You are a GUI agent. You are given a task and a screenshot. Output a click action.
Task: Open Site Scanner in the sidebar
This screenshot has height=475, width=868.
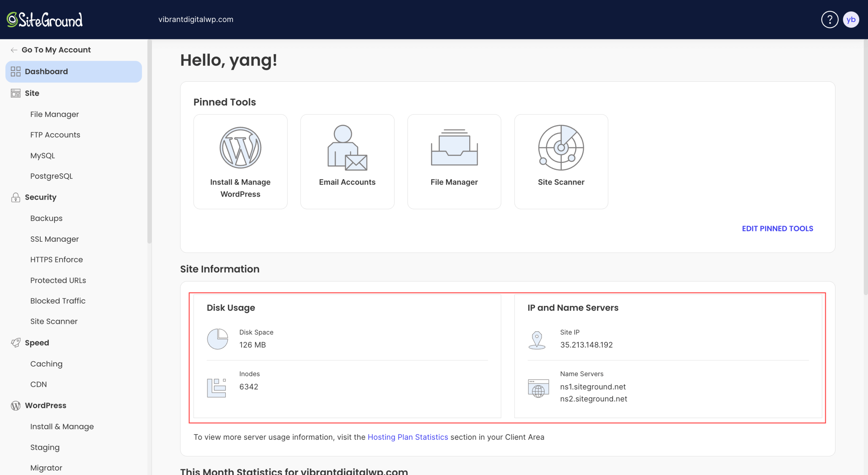point(54,321)
